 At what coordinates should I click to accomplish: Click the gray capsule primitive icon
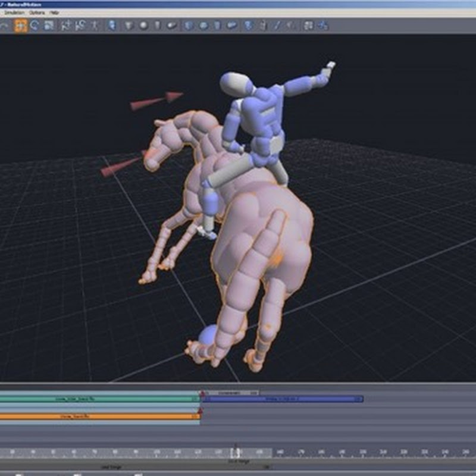point(172,25)
